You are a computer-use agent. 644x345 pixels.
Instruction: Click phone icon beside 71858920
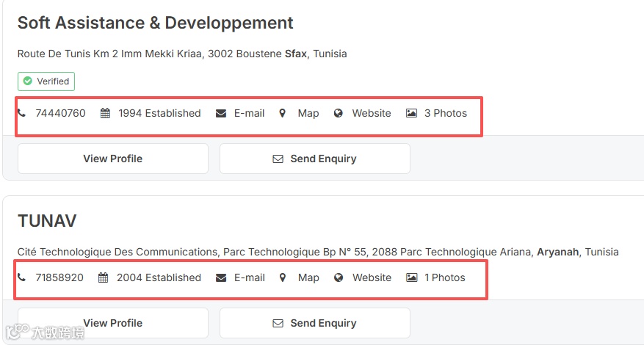coord(21,277)
